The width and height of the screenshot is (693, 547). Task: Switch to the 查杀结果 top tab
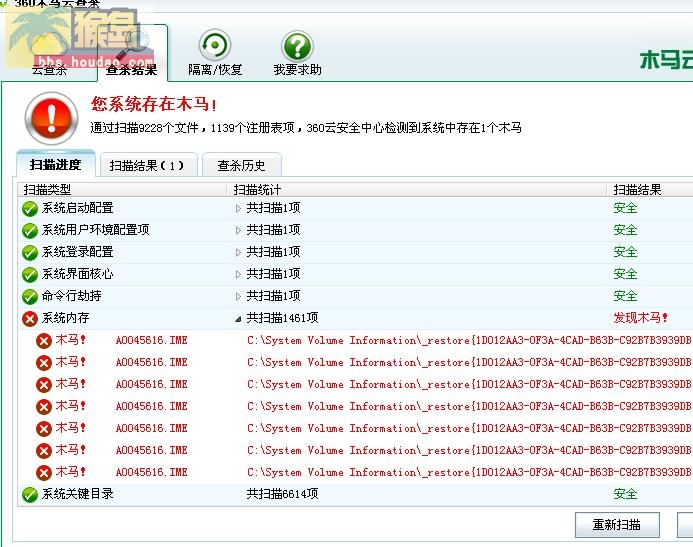point(132,53)
